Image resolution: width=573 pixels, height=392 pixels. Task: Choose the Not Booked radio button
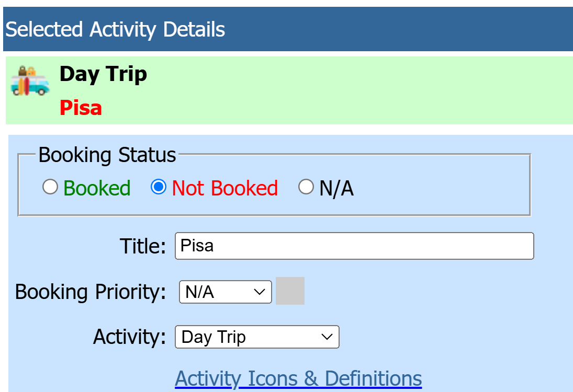tap(159, 187)
